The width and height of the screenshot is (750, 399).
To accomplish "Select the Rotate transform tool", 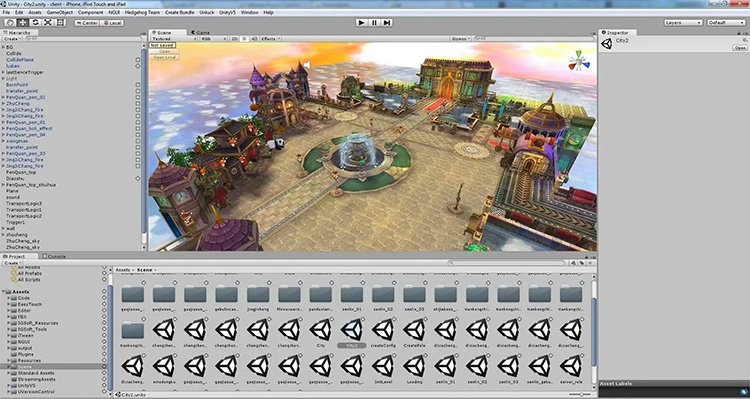I will coord(35,22).
